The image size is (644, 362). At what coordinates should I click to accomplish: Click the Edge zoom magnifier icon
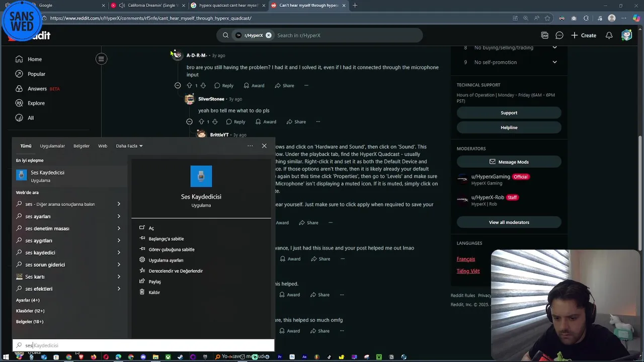coord(526,18)
